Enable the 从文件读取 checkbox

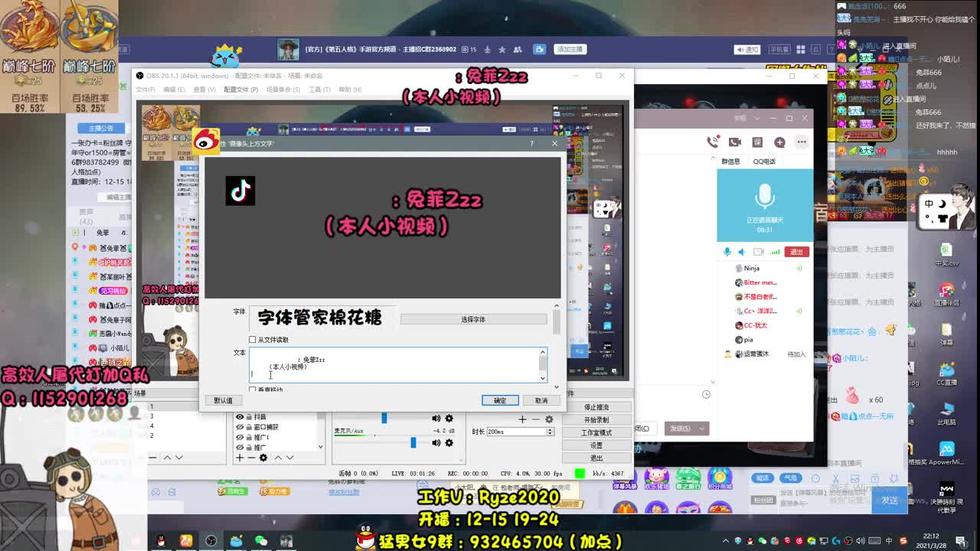coord(253,340)
